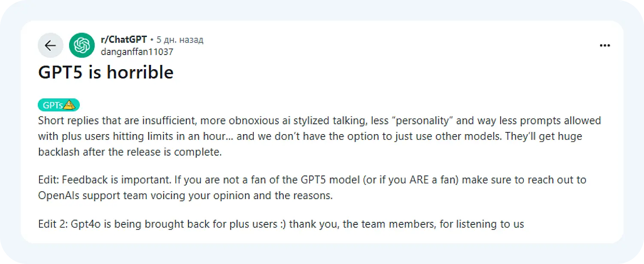Viewport: 644px width, 264px height.
Task: Select the GPTs post flair tag
Action: point(53,105)
